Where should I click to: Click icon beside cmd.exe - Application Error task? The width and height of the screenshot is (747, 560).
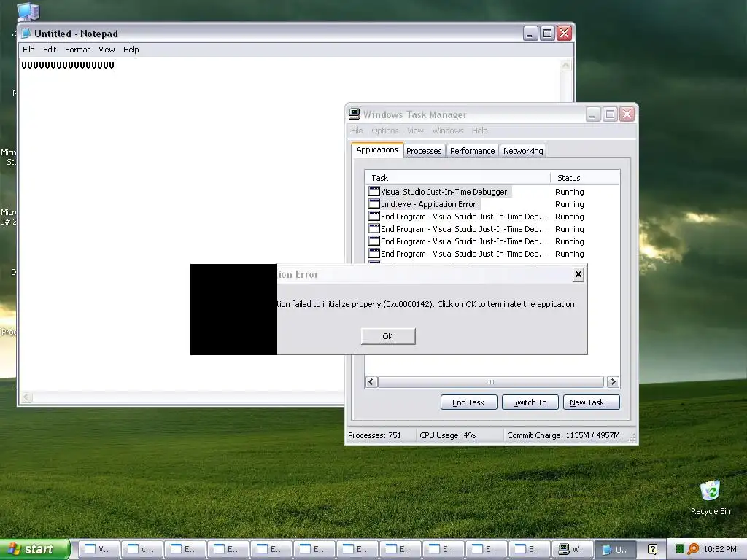click(x=374, y=204)
